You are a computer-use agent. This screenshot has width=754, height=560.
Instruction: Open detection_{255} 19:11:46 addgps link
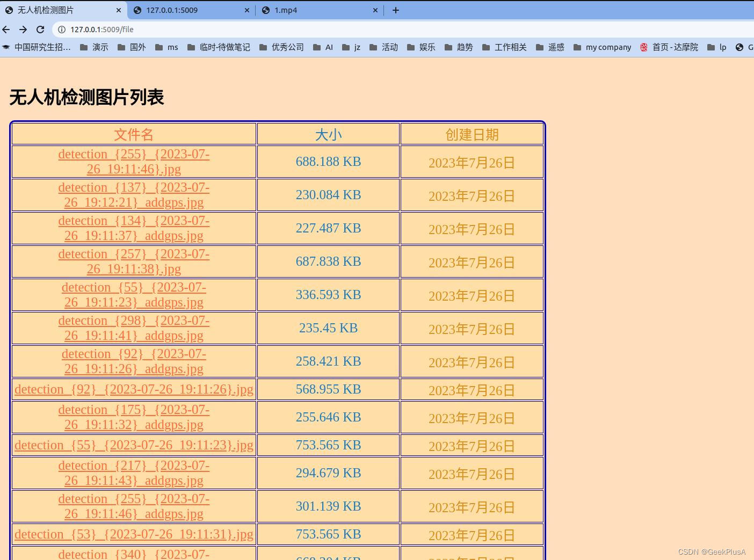(x=134, y=506)
